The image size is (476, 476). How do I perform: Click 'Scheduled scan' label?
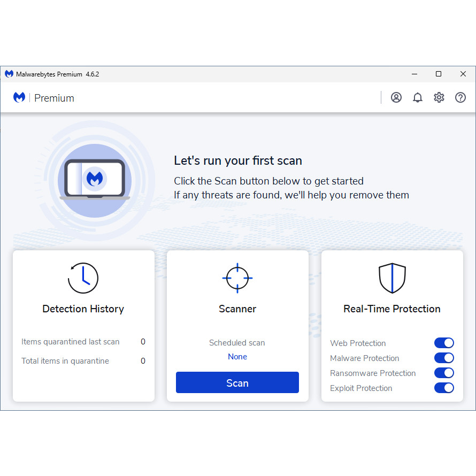click(237, 343)
